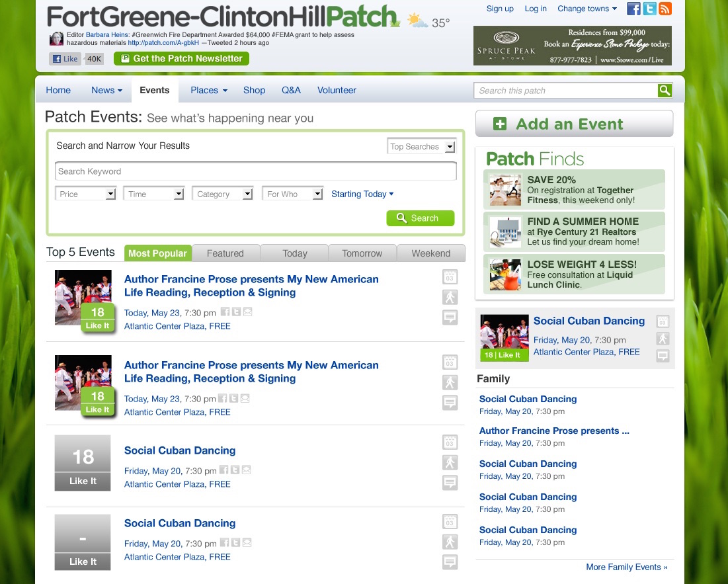The image size is (728, 584).
Task: Open comments for the first Francine Prose event
Action: point(450,317)
